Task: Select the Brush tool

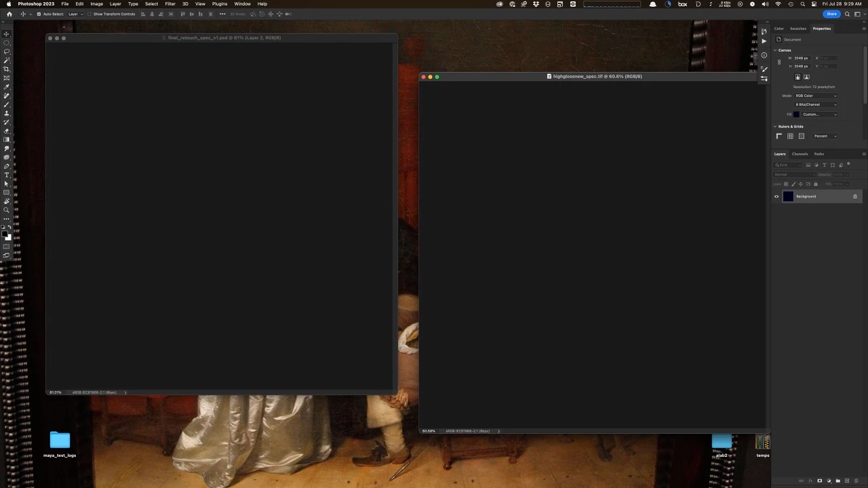Action: 7,104
